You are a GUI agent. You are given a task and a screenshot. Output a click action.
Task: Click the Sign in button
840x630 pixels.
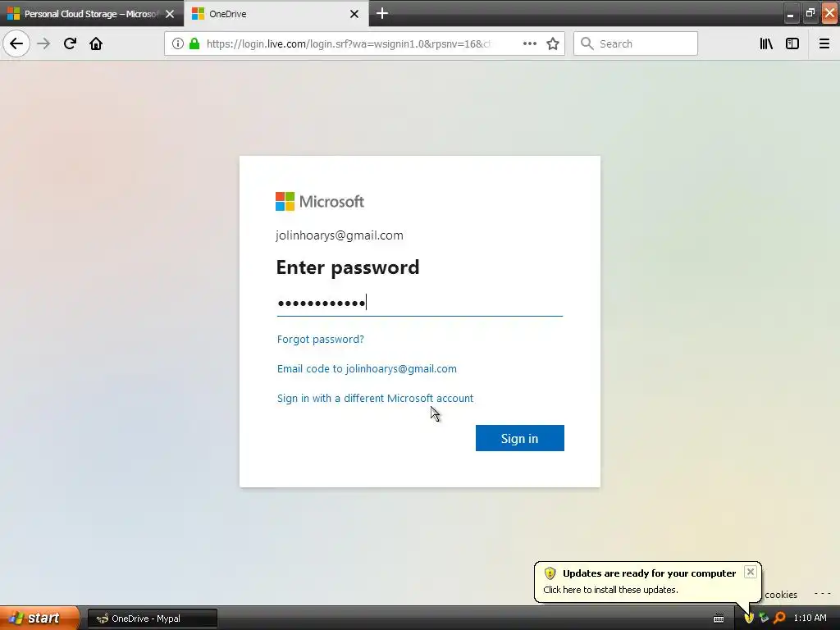(x=519, y=438)
